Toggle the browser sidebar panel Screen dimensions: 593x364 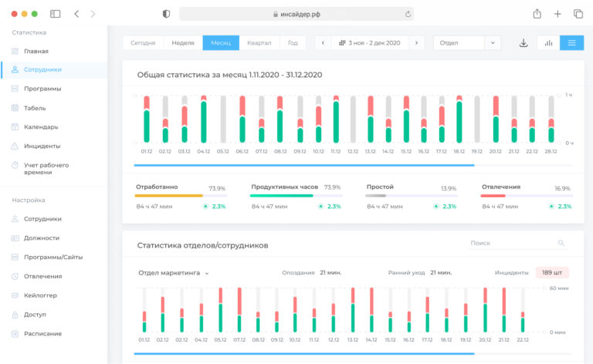pos(56,14)
